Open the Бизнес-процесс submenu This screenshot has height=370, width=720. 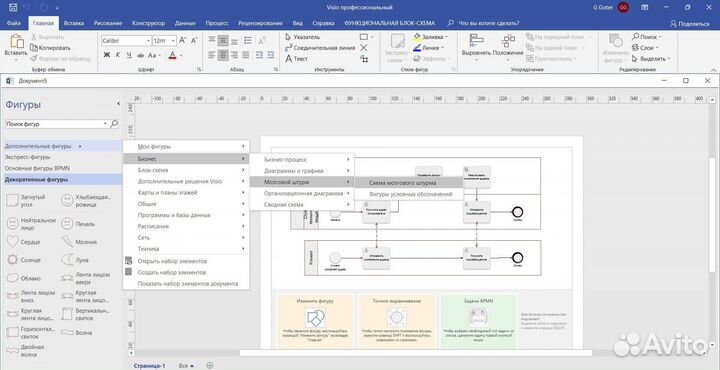tap(302, 159)
